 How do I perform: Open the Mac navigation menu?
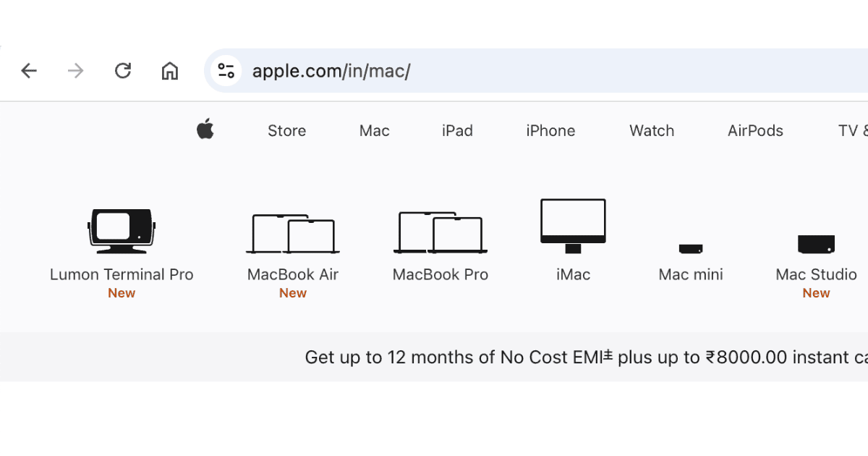click(374, 131)
